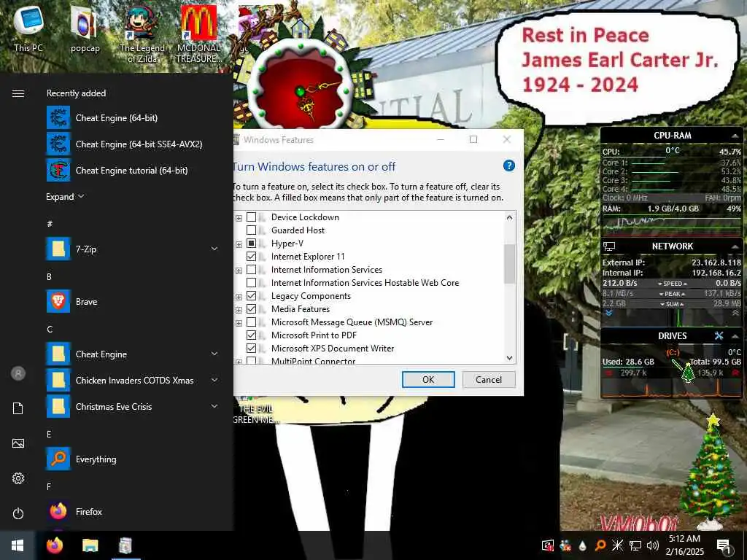
Task: Click the Windows Start button
Action: pyautogui.click(x=18, y=545)
